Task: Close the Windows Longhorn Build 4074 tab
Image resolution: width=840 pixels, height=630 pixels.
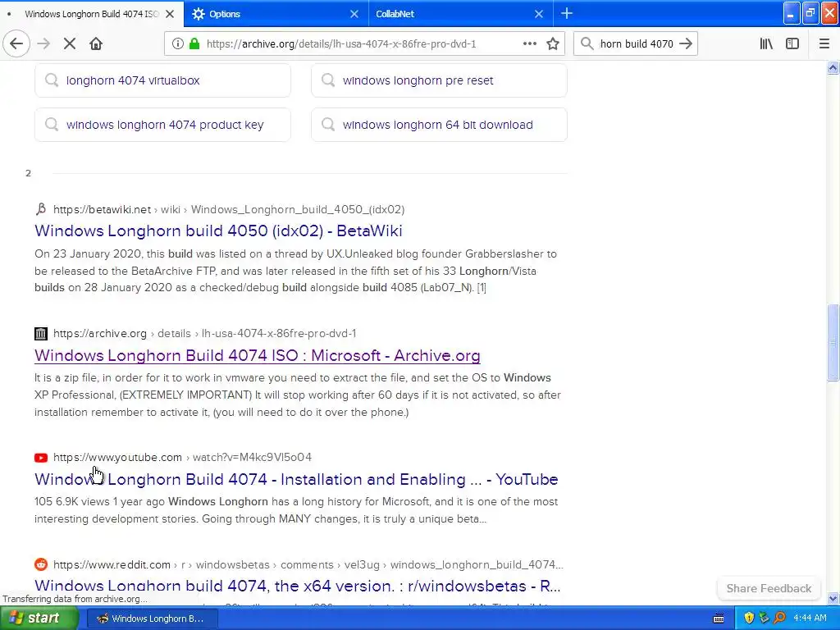Action: tap(170, 14)
